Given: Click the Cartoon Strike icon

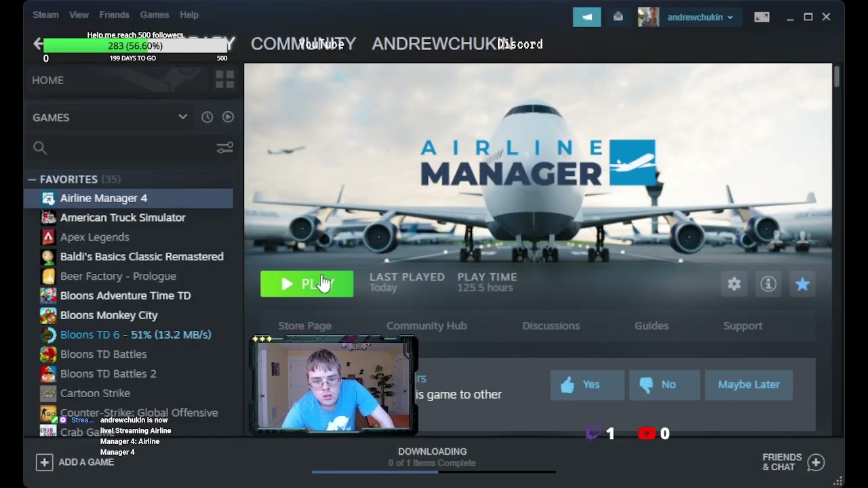Looking at the screenshot, I should click(48, 393).
